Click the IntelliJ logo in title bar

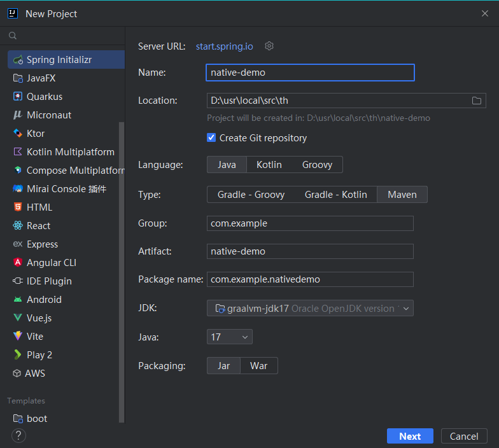pyautogui.click(x=13, y=14)
